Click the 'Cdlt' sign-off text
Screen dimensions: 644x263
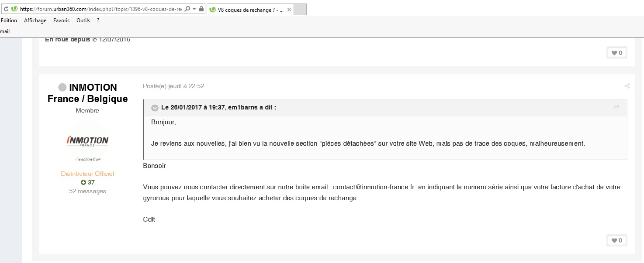pos(149,219)
